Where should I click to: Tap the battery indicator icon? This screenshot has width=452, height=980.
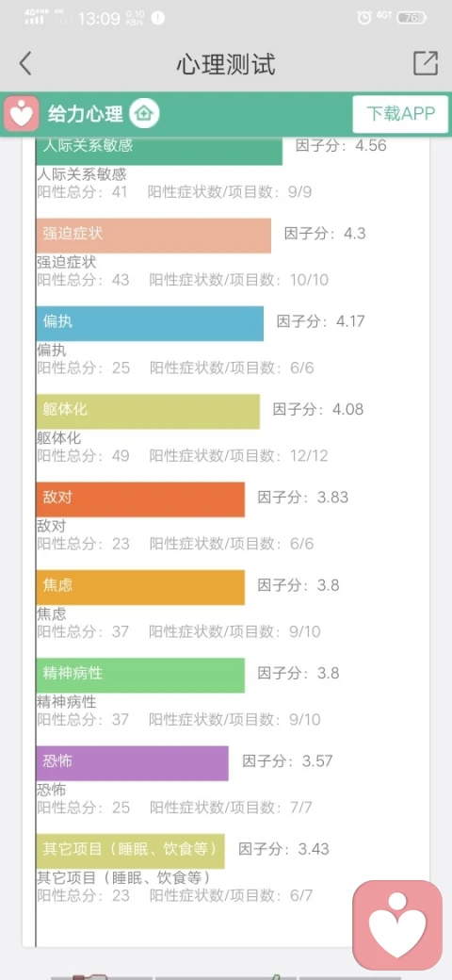[x=412, y=18]
